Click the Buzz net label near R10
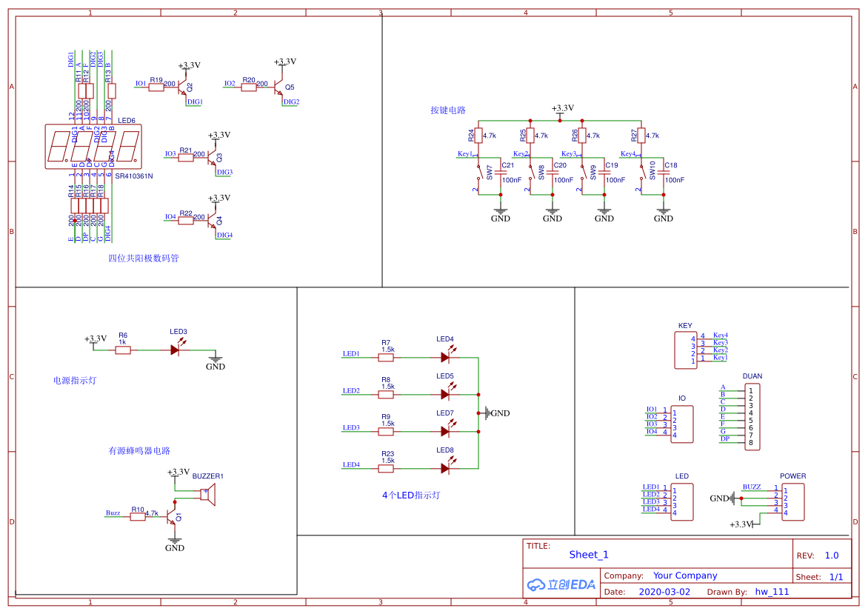868x614 pixels. tap(113, 513)
